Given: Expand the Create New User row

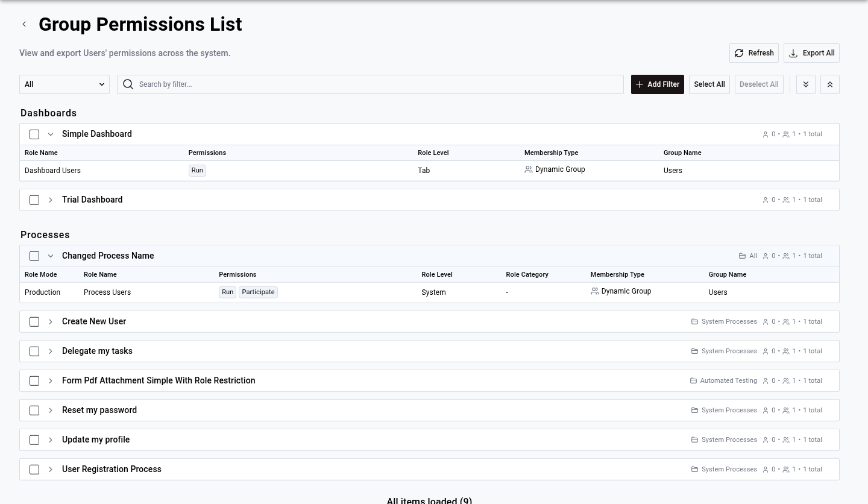Looking at the screenshot, I should [51, 321].
